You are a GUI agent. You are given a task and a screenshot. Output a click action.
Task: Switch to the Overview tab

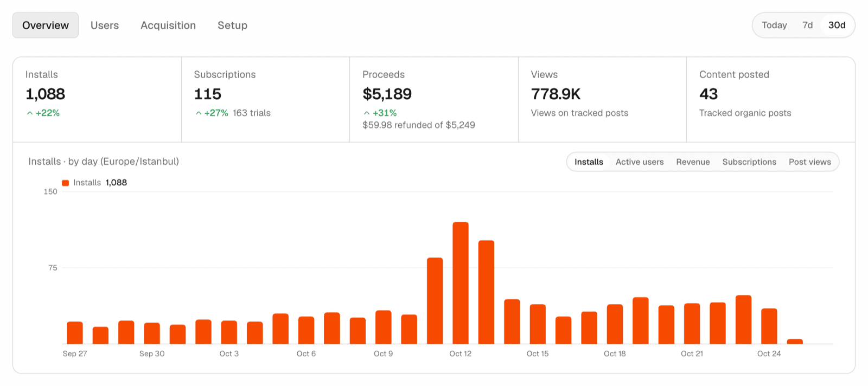click(x=46, y=25)
